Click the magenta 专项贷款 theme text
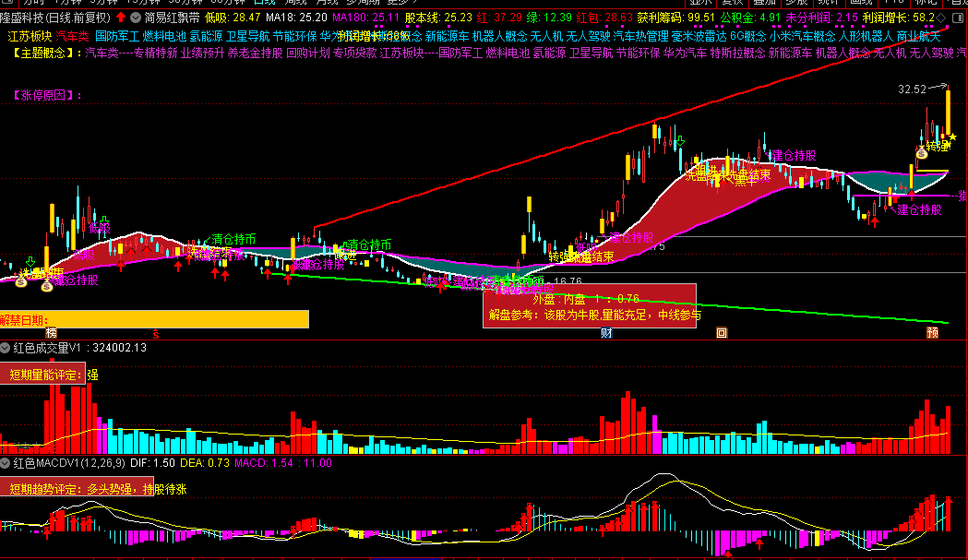This screenshot has height=560, width=968. click(355, 54)
